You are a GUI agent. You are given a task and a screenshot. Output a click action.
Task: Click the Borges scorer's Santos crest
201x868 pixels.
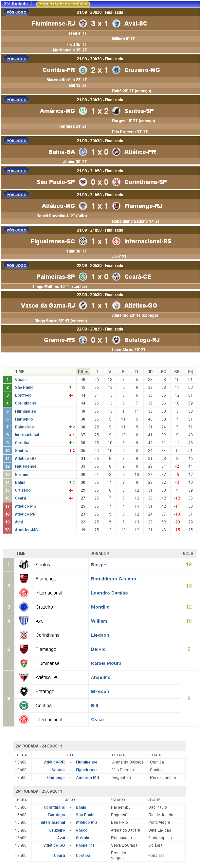(24, 565)
